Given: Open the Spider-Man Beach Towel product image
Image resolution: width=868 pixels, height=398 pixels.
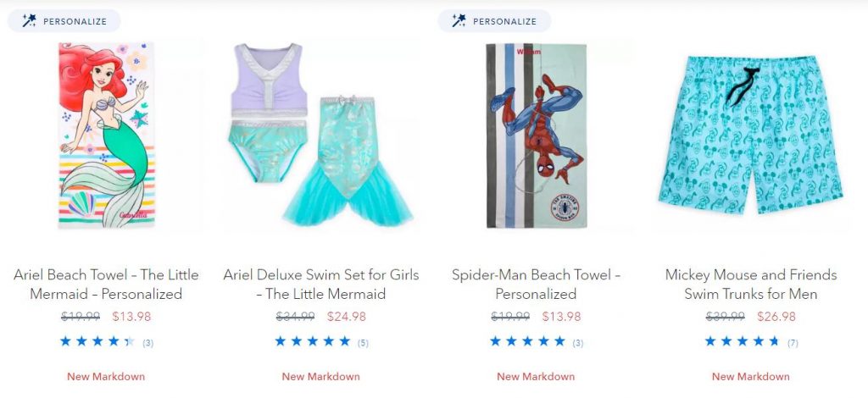Looking at the screenshot, I should pos(536,135).
